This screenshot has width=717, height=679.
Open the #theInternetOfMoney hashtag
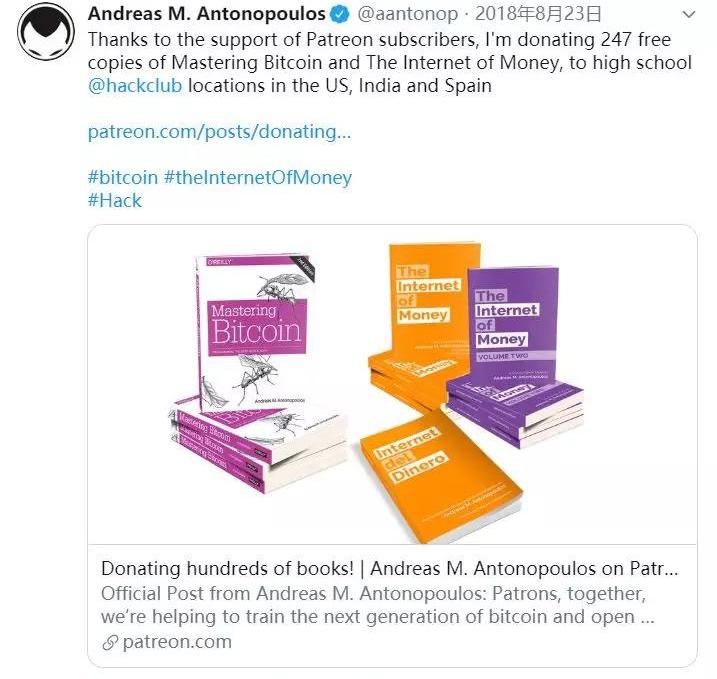[258, 177]
